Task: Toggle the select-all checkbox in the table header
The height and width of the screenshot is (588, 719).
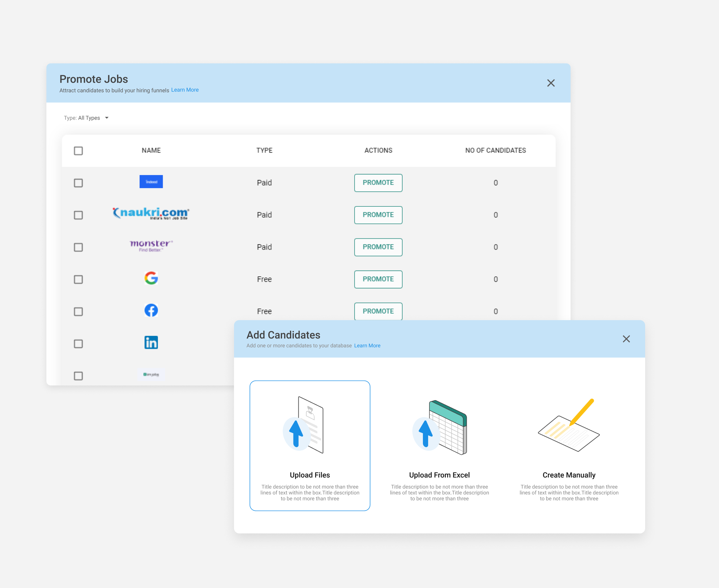Action: pyautogui.click(x=78, y=151)
